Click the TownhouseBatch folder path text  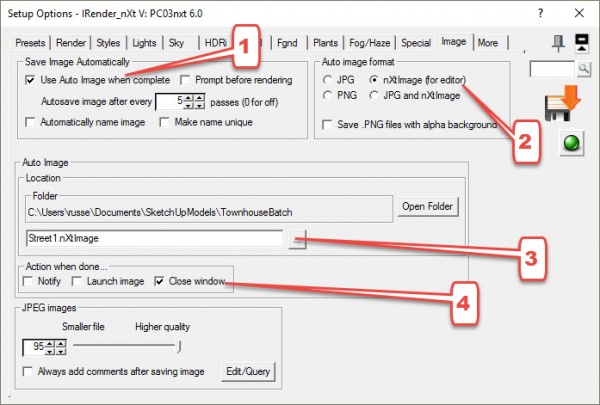(160, 212)
